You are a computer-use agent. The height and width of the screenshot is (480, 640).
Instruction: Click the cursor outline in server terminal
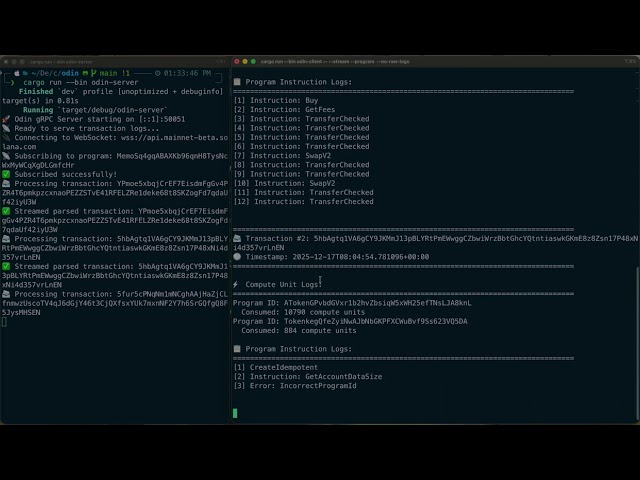point(4,322)
